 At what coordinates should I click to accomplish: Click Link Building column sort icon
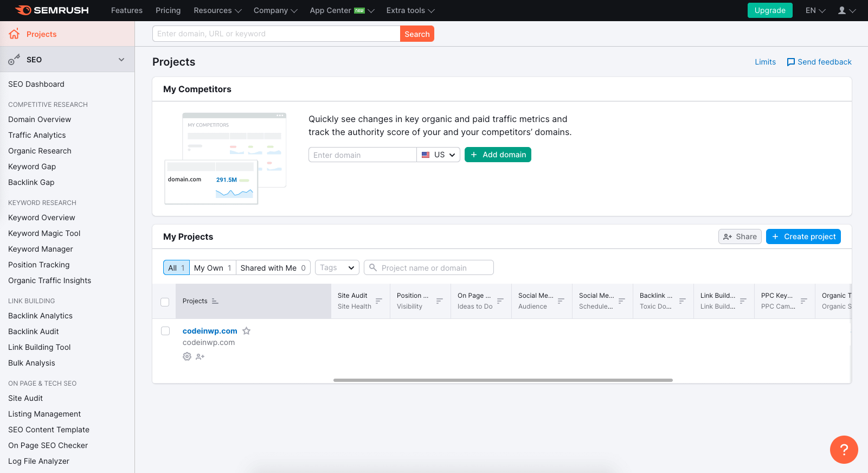click(743, 301)
